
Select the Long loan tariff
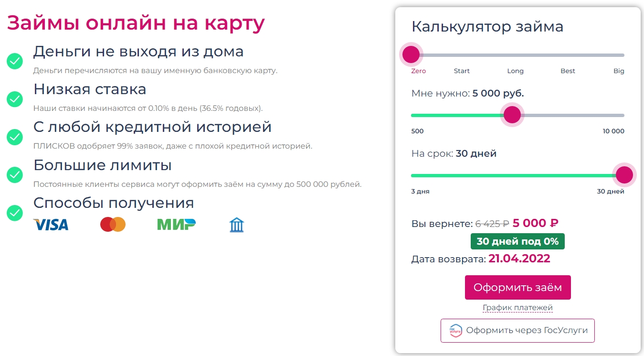tap(515, 71)
